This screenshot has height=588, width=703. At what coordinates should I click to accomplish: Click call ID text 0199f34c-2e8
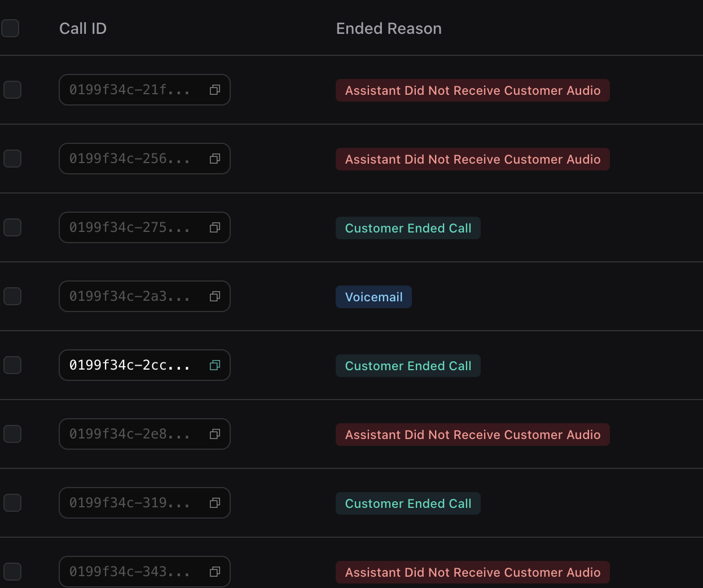tap(129, 435)
